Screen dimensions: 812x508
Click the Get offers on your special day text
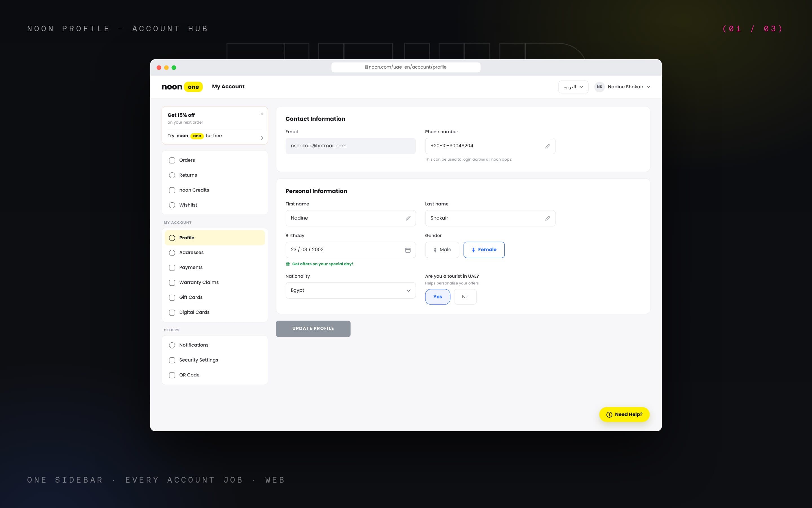(323, 264)
